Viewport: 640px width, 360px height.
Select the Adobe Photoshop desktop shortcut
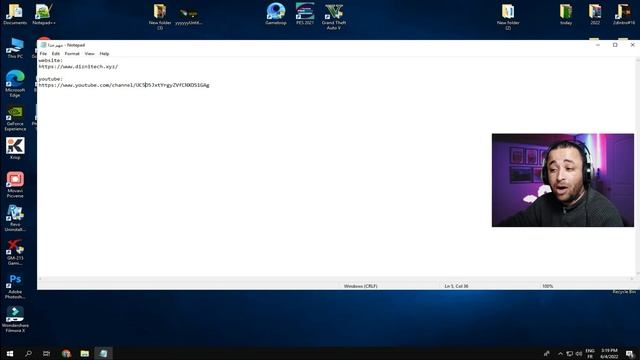pyautogui.click(x=15, y=286)
